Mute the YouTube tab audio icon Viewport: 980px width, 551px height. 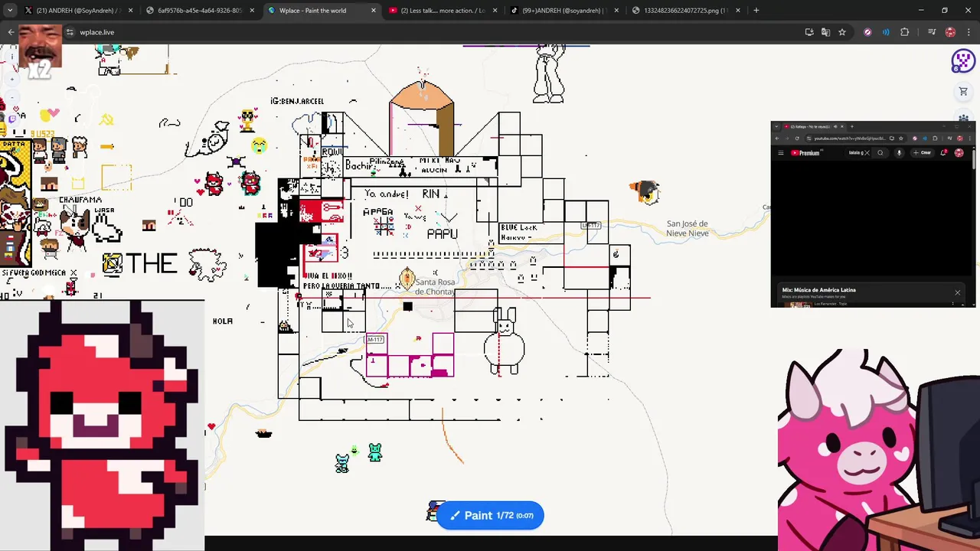[835, 127]
